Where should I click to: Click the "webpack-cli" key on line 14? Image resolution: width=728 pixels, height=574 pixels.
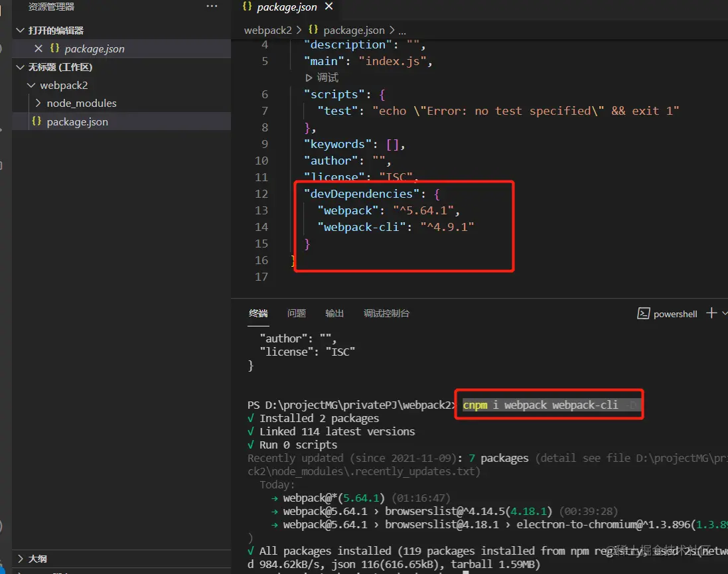coord(362,227)
